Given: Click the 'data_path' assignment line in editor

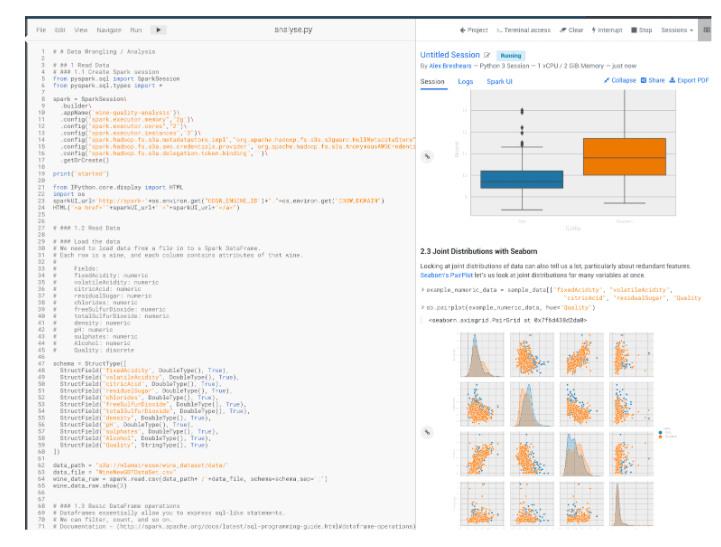Looking at the screenshot, I should click(x=141, y=465).
